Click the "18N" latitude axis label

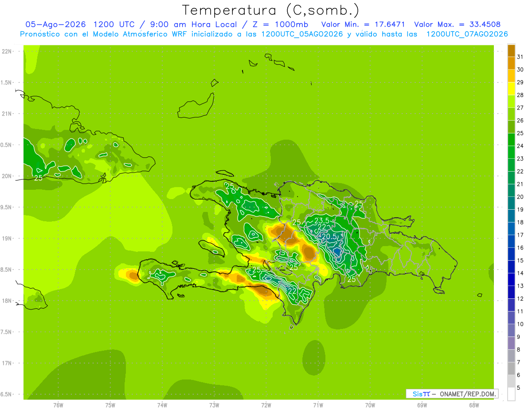point(8,301)
